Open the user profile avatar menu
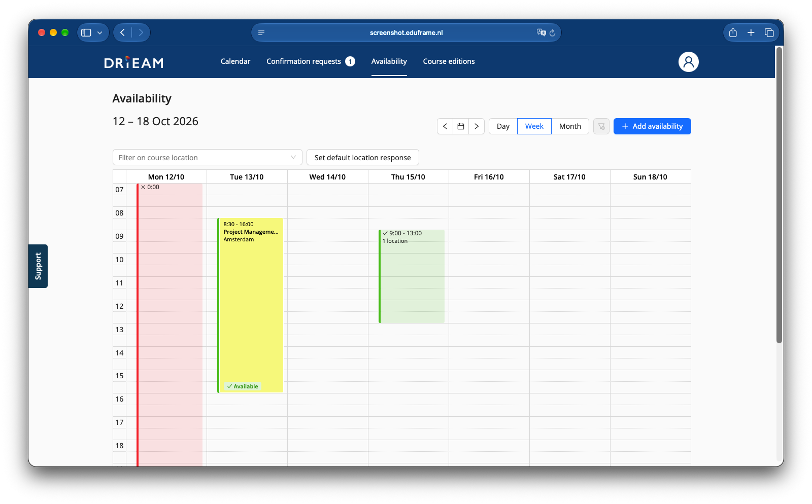 click(x=688, y=62)
